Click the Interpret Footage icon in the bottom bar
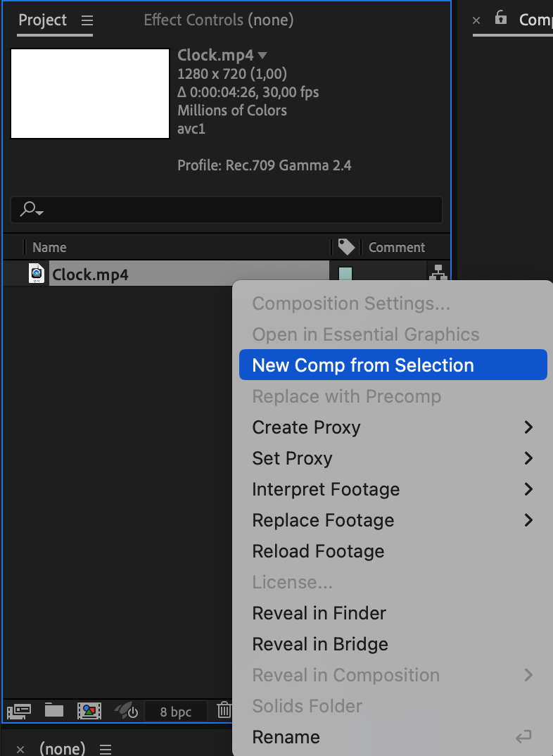The width and height of the screenshot is (553, 756). [19, 711]
